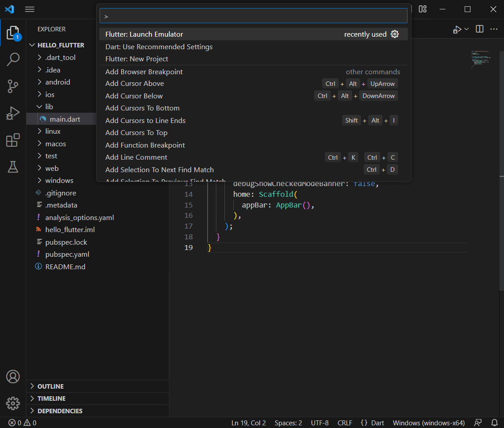Select Flutter: New Project command

(253, 59)
